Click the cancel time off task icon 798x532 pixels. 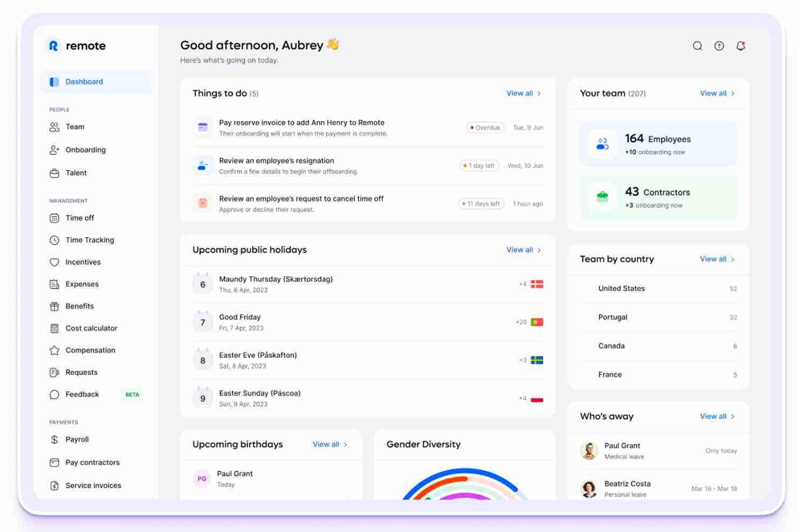click(x=203, y=203)
